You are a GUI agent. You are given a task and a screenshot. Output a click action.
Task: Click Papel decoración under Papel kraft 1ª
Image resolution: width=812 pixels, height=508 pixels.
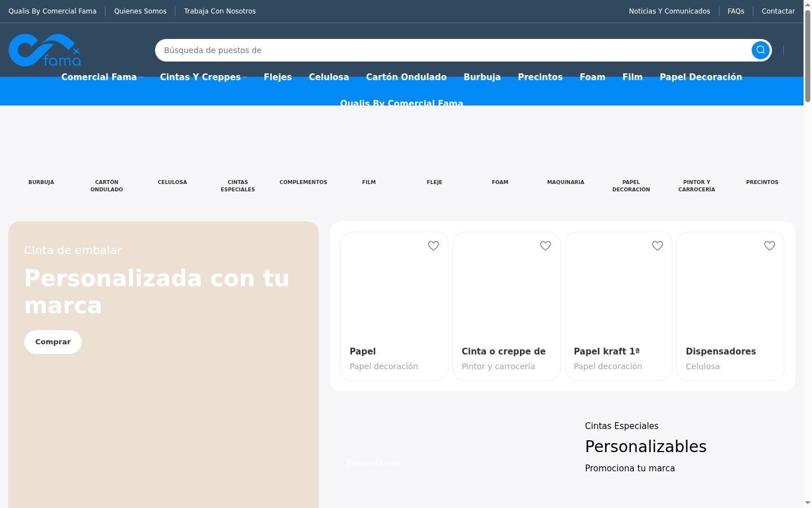click(x=608, y=366)
